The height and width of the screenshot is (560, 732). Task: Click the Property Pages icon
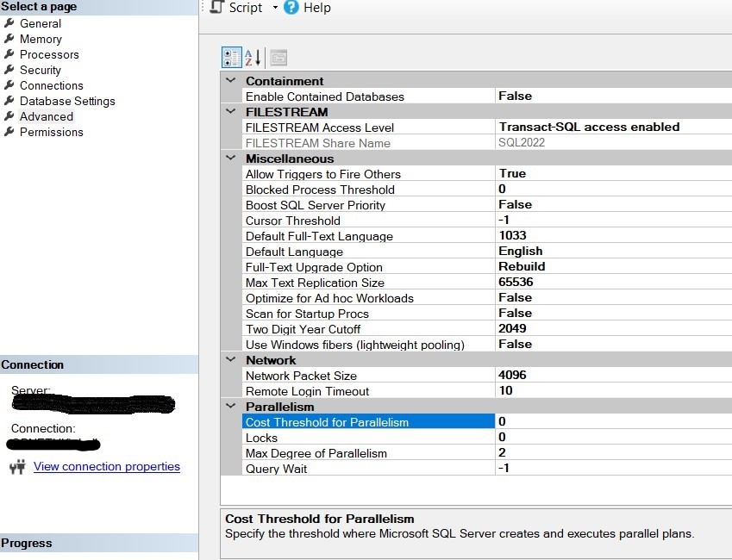coord(278,58)
